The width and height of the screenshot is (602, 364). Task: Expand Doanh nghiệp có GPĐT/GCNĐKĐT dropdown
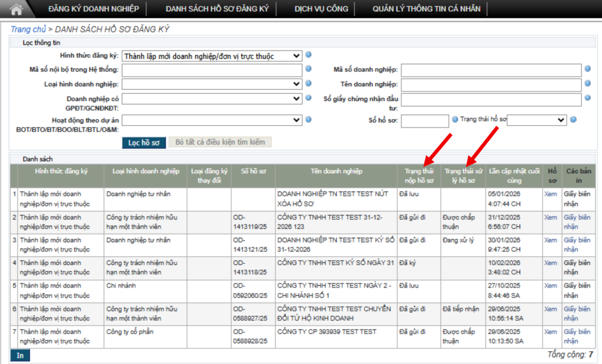pos(212,99)
